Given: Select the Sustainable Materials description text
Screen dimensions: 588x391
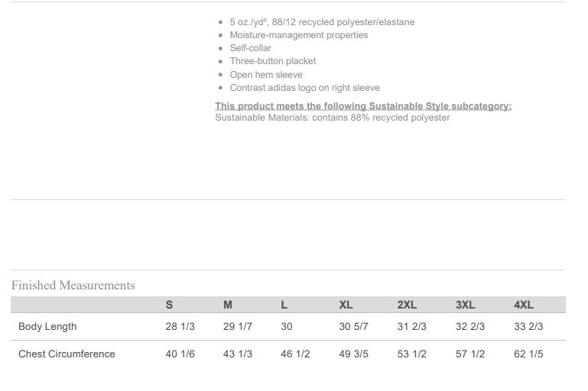Looking at the screenshot, I should point(332,118).
